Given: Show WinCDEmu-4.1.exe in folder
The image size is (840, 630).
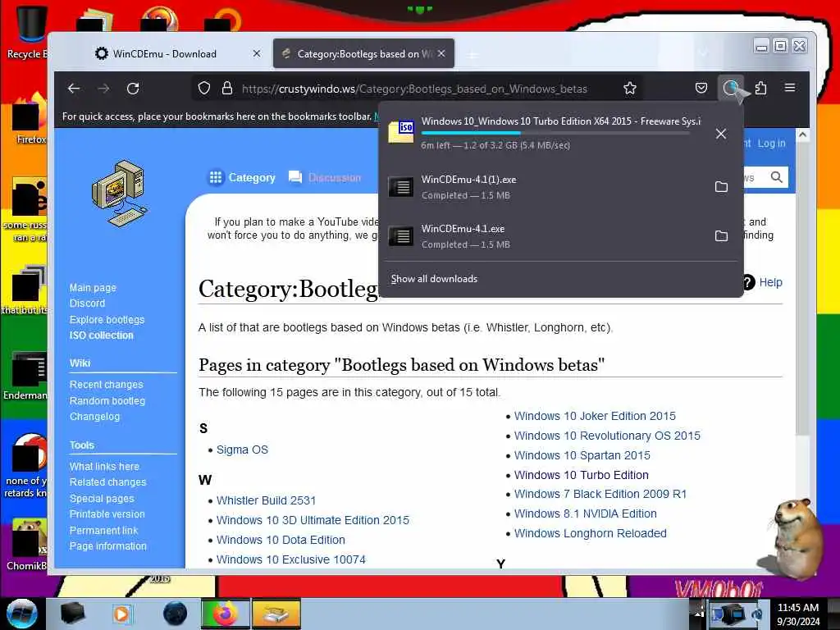Looking at the screenshot, I should [721, 235].
